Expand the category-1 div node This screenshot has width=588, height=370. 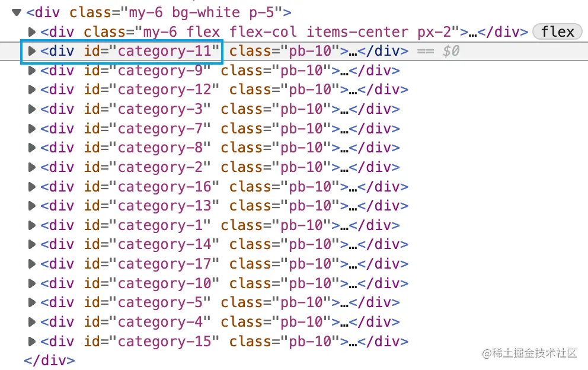click(32, 225)
